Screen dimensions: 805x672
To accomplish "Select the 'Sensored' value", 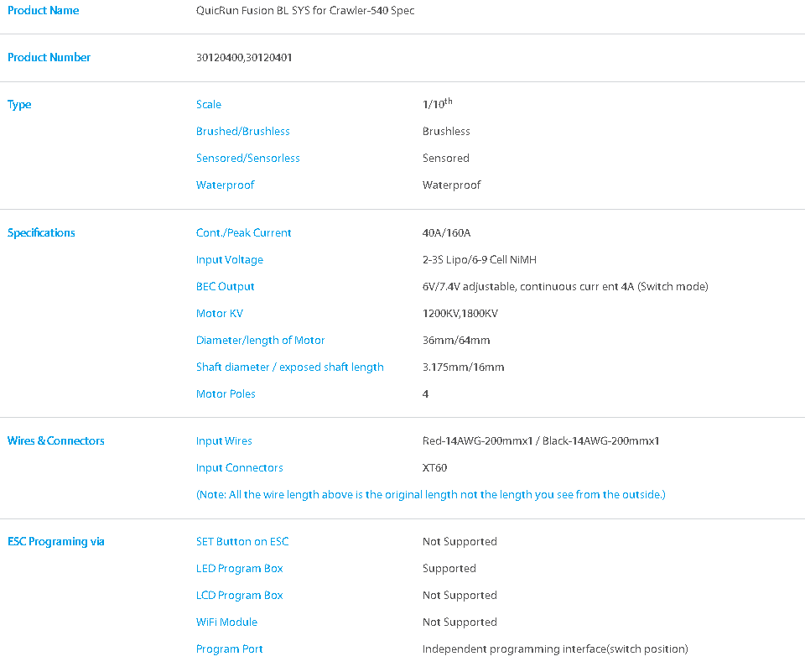I will tap(445, 159).
